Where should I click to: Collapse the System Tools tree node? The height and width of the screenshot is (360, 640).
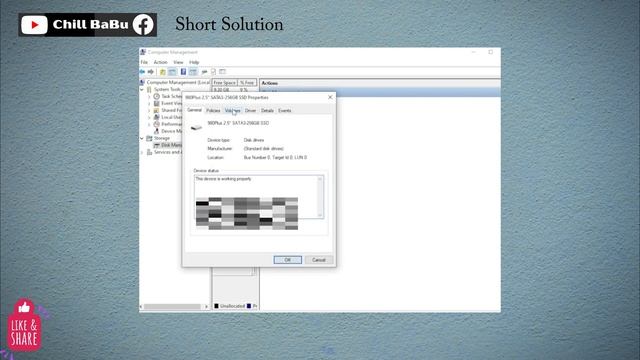point(142,89)
